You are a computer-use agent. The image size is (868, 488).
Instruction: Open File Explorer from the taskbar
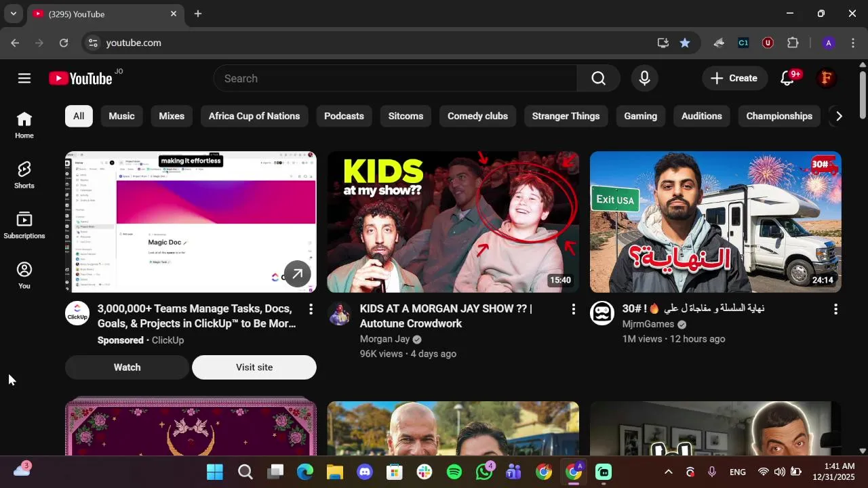pos(335,472)
